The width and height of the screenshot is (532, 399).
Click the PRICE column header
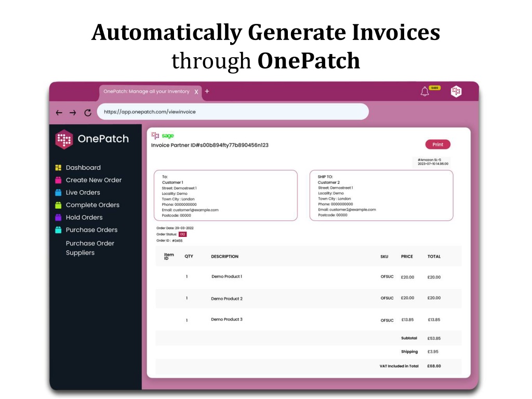point(407,257)
